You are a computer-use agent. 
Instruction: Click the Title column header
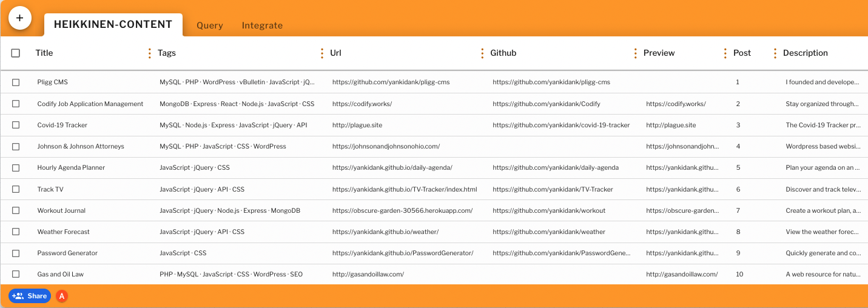pos(44,53)
